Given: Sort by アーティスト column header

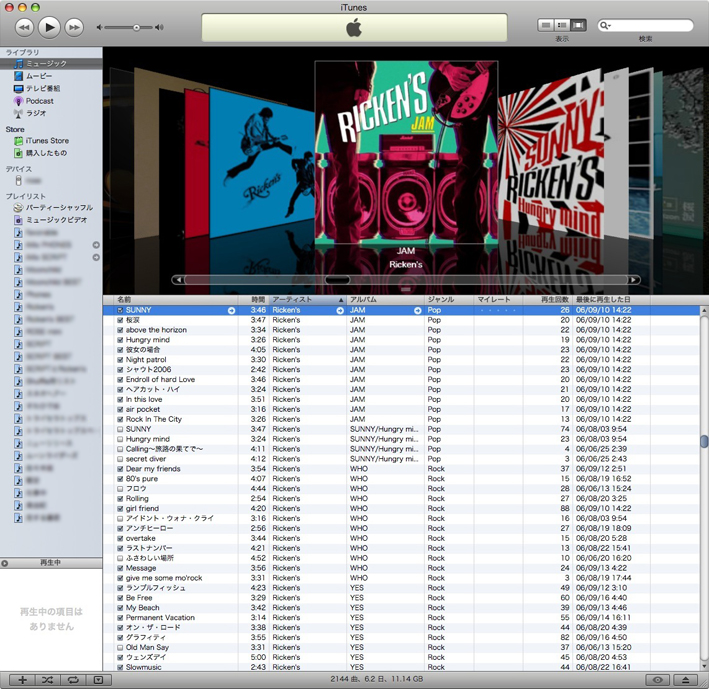Looking at the screenshot, I should [x=307, y=299].
